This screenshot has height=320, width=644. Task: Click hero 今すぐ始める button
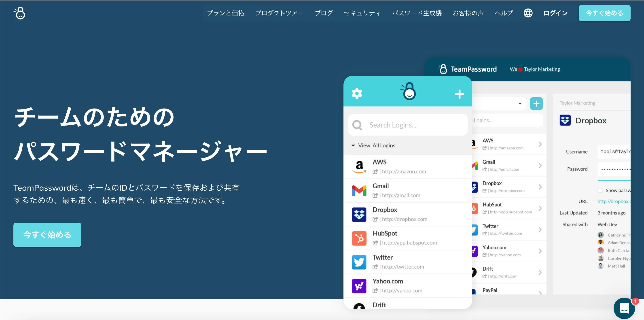pyautogui.click(x=47, y=235)
